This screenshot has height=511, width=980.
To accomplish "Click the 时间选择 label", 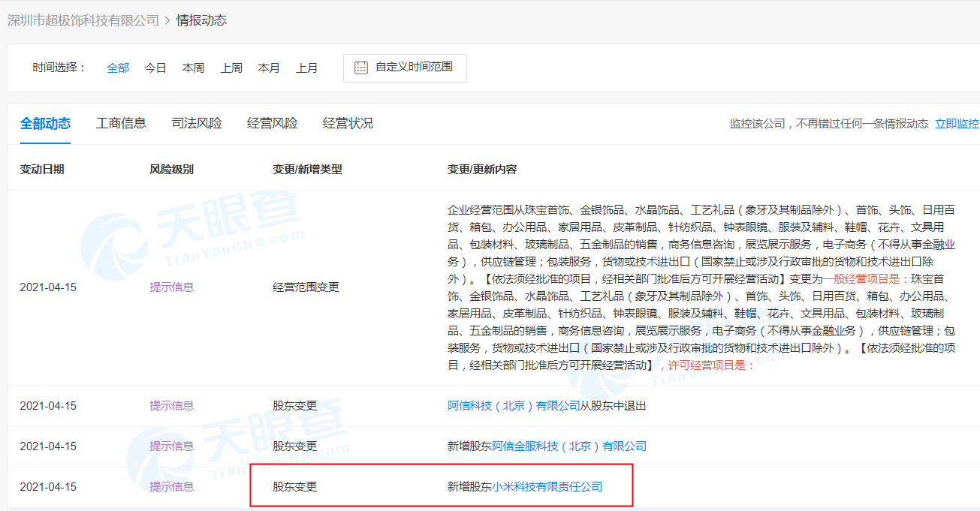I will coord(60,68).
